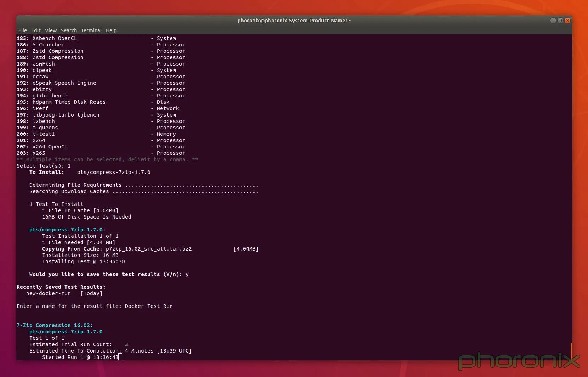Open the Terminal menu

(91, 30)
